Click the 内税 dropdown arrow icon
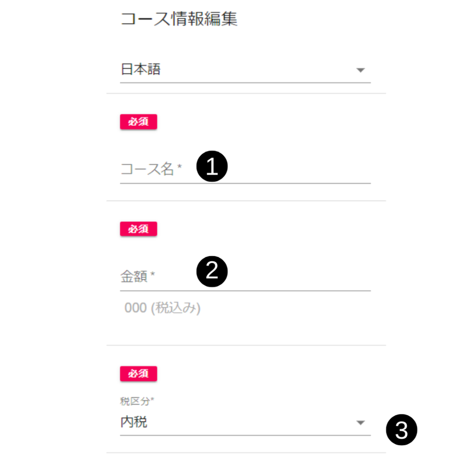 pos(360,423)
